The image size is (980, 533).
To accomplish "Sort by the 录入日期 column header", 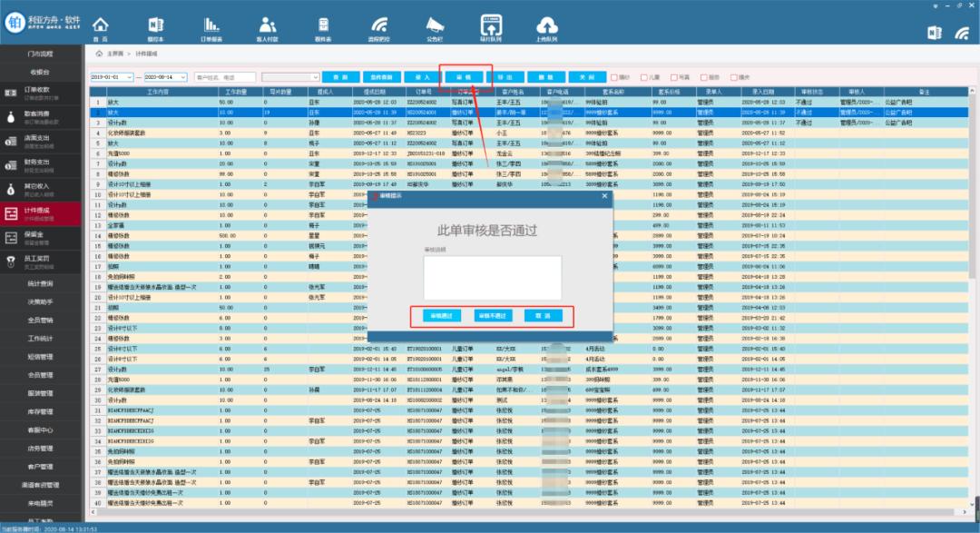I will pyautogui.click(x=763, y=92).
